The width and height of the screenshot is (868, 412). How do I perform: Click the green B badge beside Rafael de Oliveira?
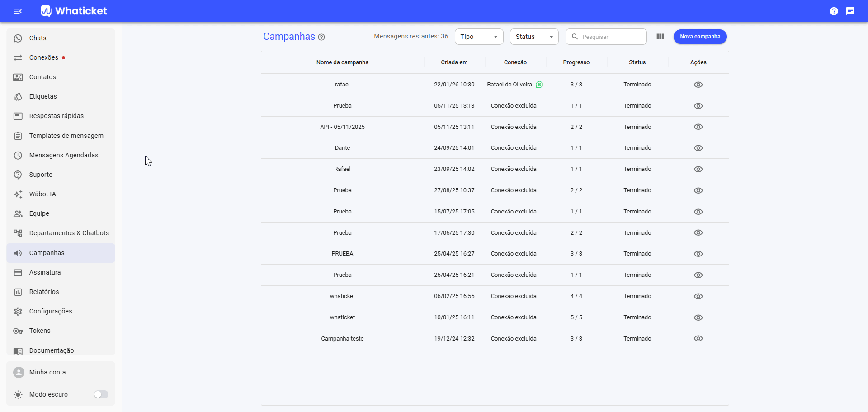tap(539, 85)
